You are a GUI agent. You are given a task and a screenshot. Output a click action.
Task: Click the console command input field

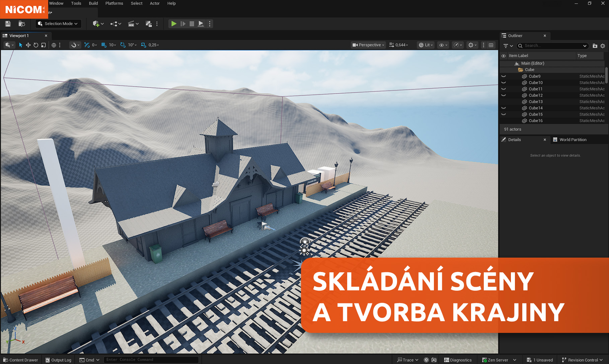(x=151, y=360)
